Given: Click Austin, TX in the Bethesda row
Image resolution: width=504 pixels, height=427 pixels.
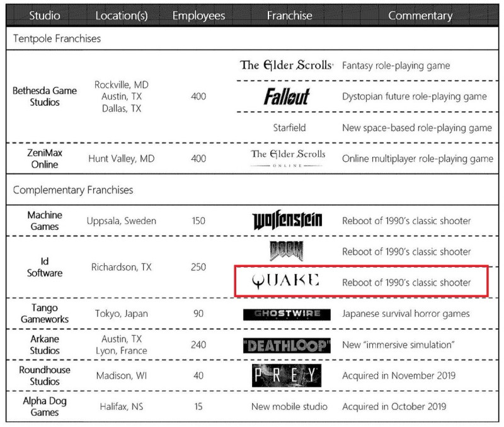Looking at the screenshot, I should (x=122, y=96).
